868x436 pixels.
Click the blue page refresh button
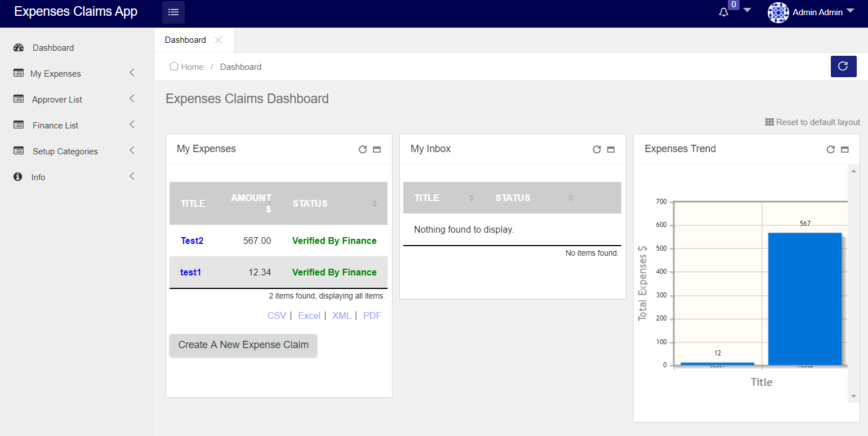[x=843, y=66]
